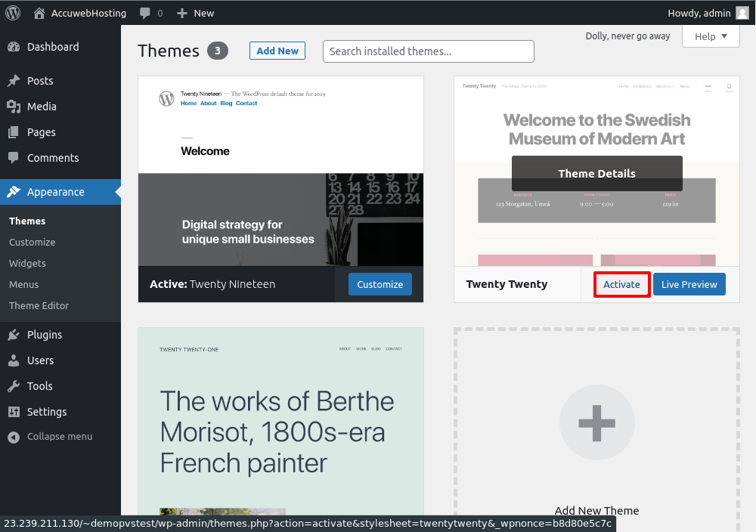Viewport: 756px width, 532px height.
Task: Click the Dashboard gauge icon
Action: (14, 47)
